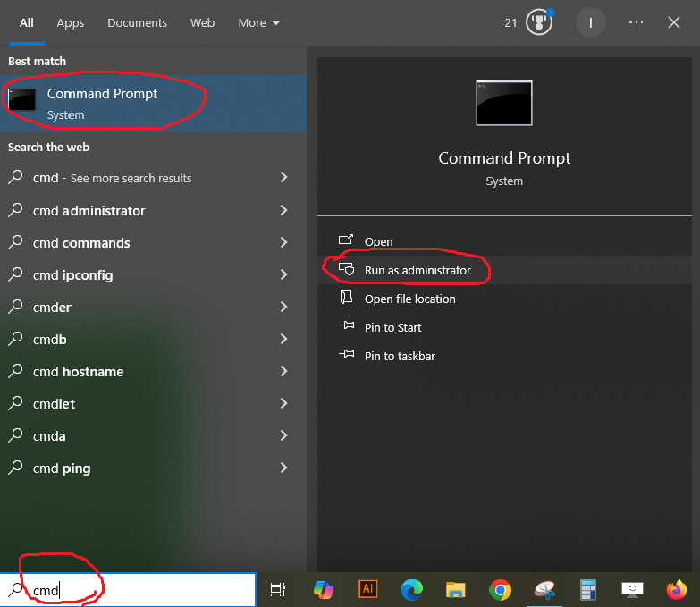
Task: Launch Copilot from the taskbar
Action: tap(324, 590)
